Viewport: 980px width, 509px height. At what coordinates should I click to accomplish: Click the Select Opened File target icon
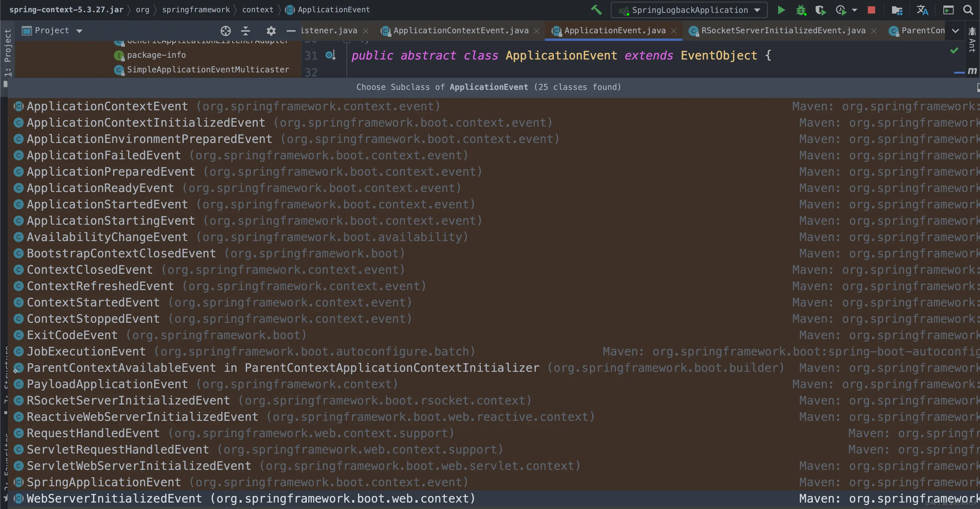(226, 31)
